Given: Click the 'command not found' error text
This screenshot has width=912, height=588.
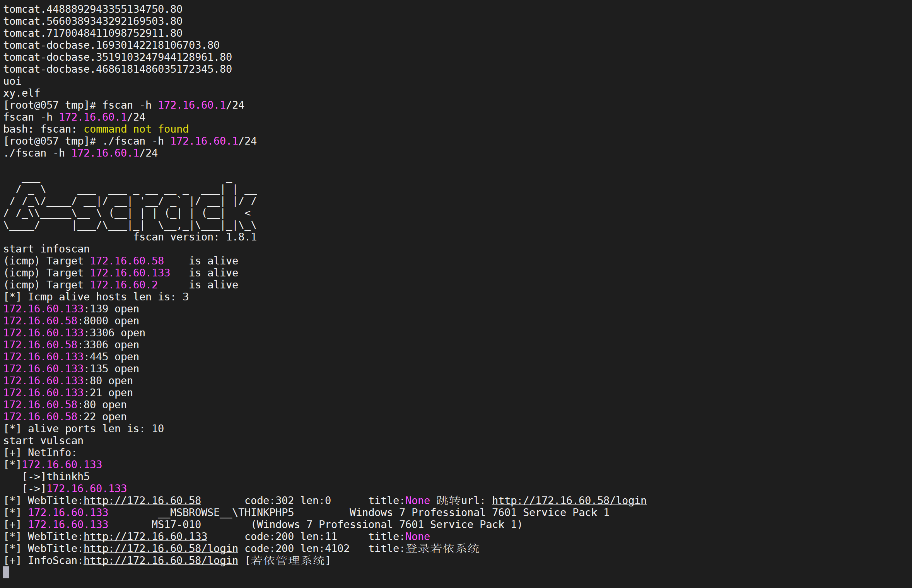Looking at the screenshot, I should [136, 129].
